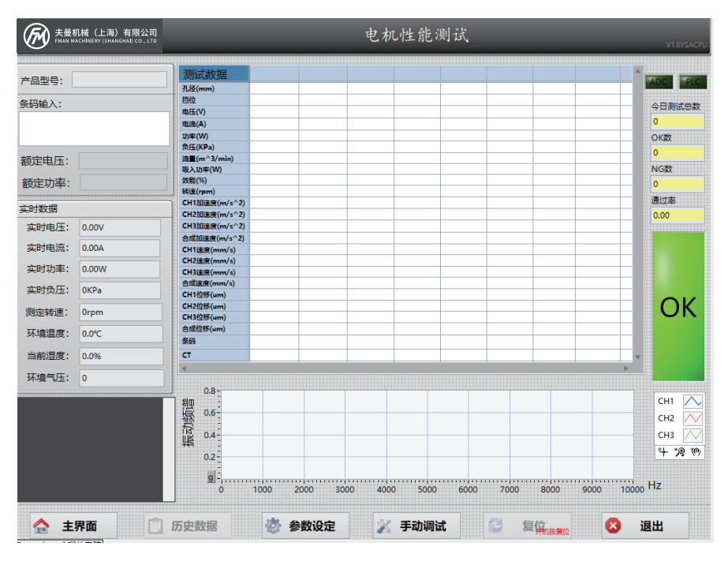Click the table scroll-up arrow
This screenshot has height=565, width=728.
click(x=638, y=71)
